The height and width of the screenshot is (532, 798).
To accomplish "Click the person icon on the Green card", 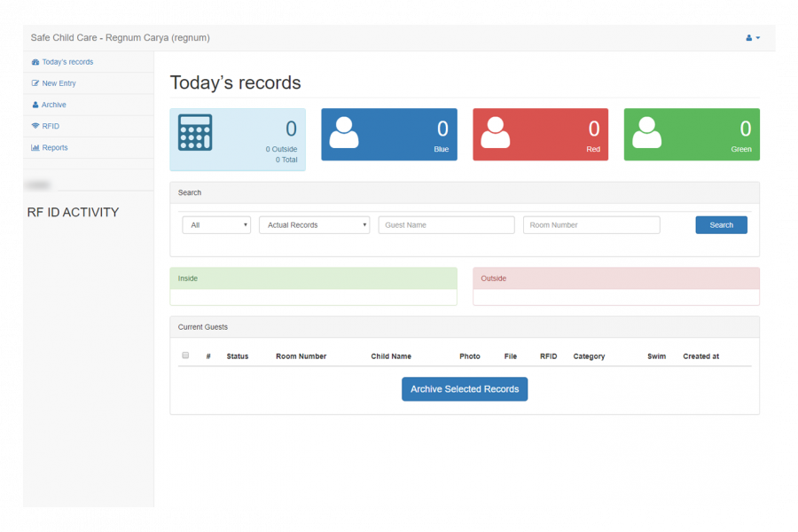I will (646, 133).
